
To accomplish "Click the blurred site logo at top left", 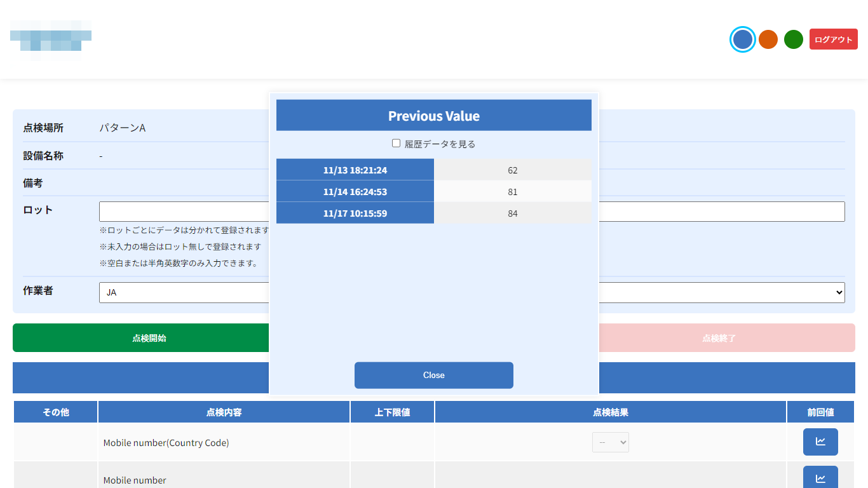I will click(x=51, y=39).
